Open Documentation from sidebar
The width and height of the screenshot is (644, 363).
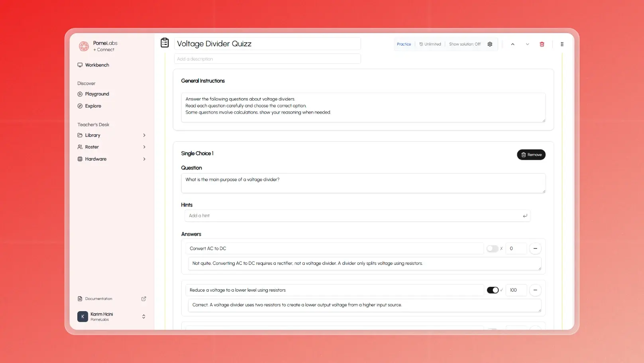[x=95, y=299]
